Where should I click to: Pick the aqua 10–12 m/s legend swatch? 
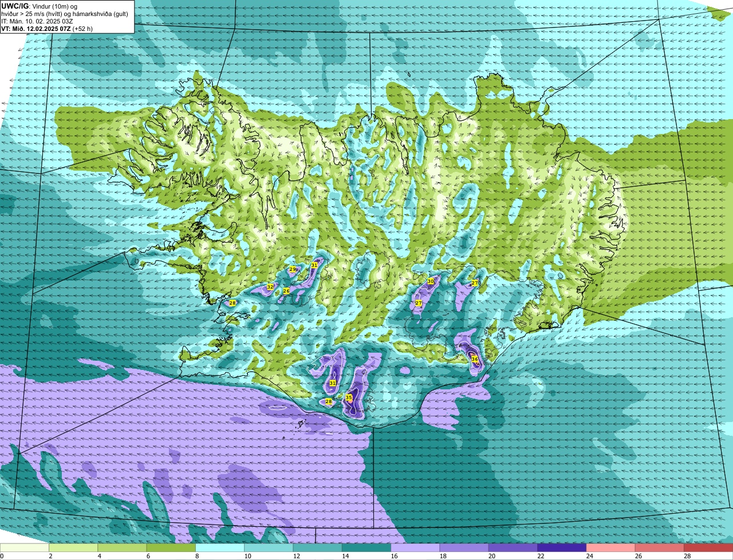pyautogui.click(x=269, y=547)
